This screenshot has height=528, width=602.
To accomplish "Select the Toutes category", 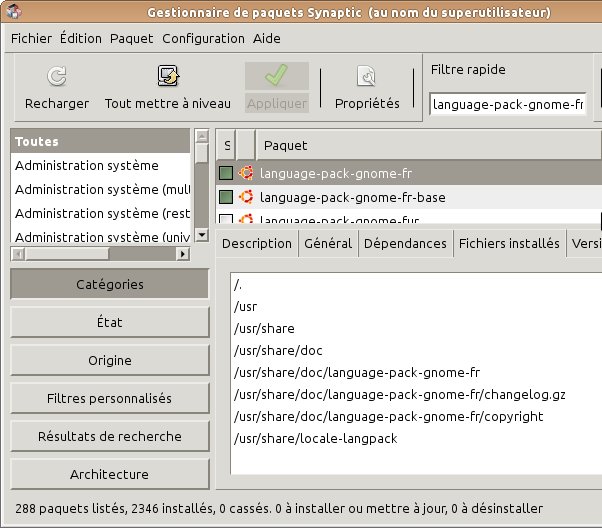I will pyautogui.click(x=101, y=141).
